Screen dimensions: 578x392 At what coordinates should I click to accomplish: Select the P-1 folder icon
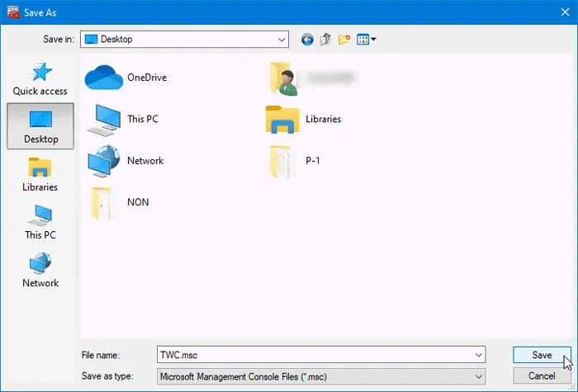pos(282,161)
